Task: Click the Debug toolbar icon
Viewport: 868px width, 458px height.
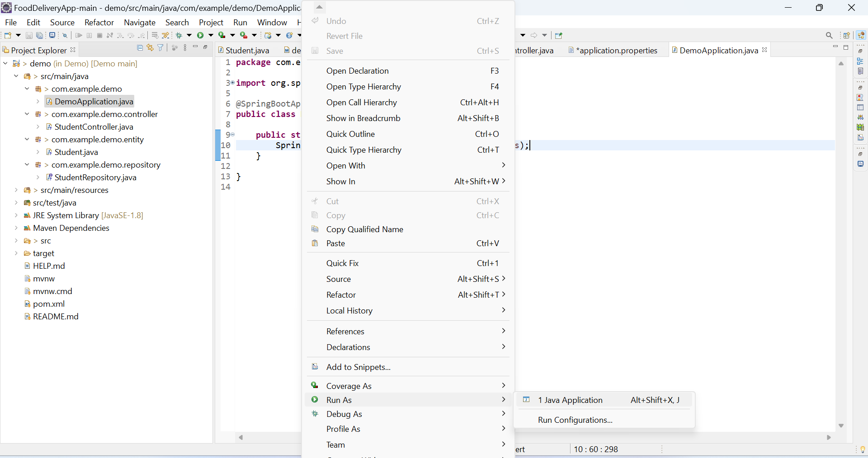Action: click(x=179, y=36)
